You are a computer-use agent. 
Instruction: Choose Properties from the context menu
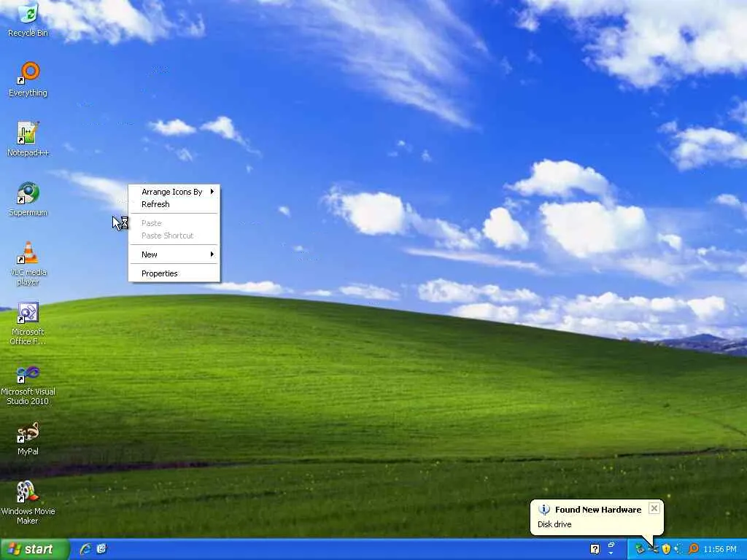pos(174,273)
